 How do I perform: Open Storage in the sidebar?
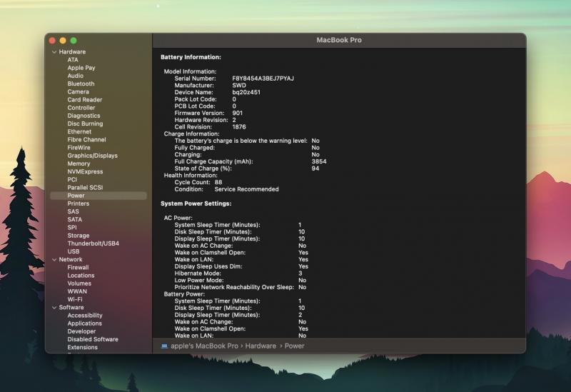(x=79, y=236)
